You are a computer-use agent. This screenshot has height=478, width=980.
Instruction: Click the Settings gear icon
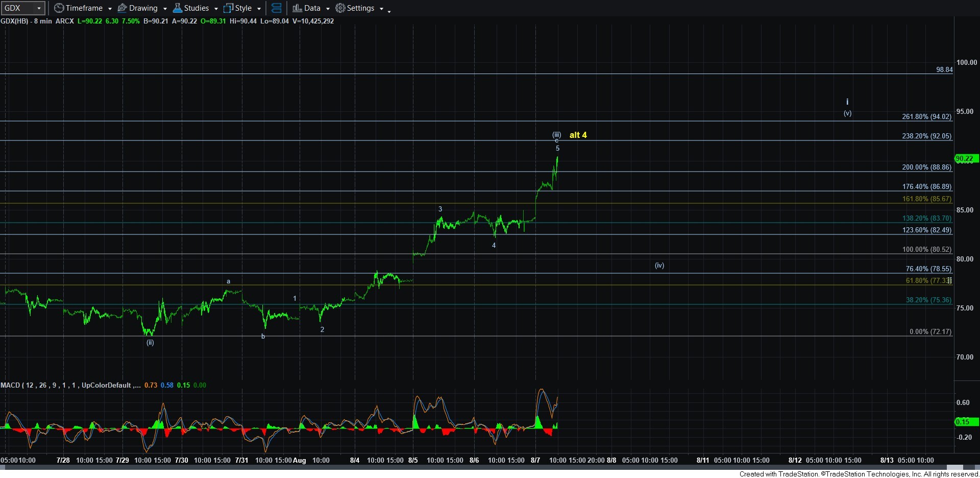(340, 8)
